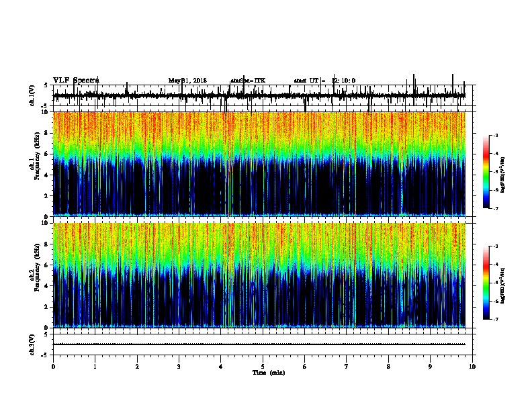The width and height of the screenshot is (532, 411).
Task: Select ch.1 color bar log(PSD) unit label
Action: [x=502, y=175]
